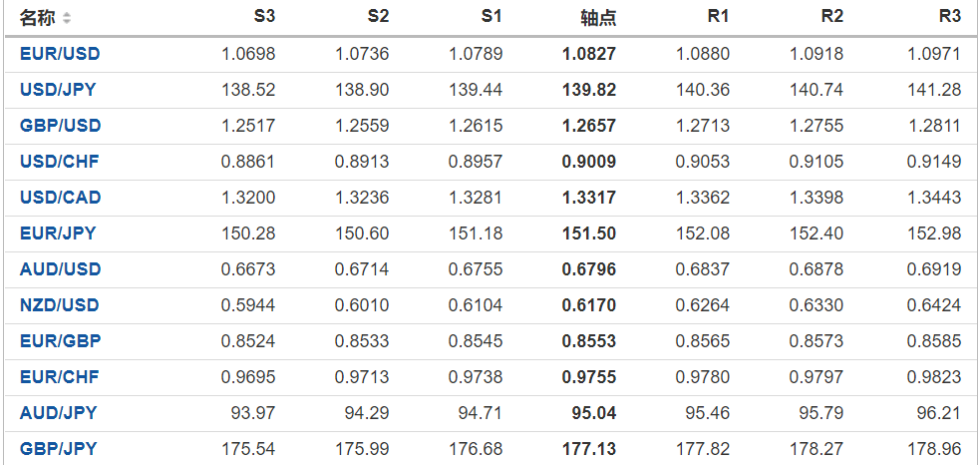This screenshot has height=465, width=980.
Task: Click the USD/JPY R1 value 140.36
Action: tap(703, 90)
